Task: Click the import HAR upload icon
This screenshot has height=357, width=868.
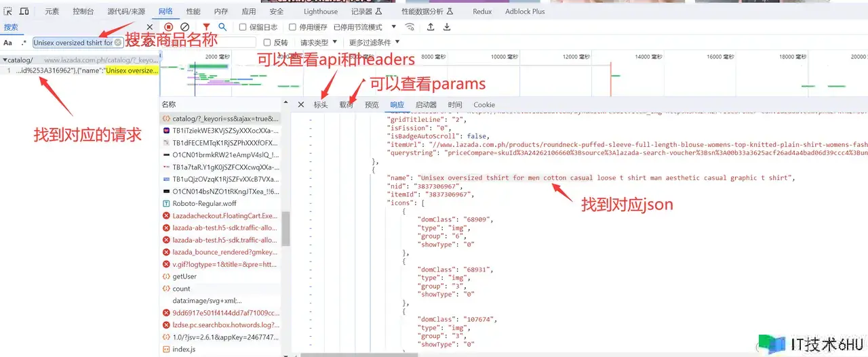Action: pos(430,27)
